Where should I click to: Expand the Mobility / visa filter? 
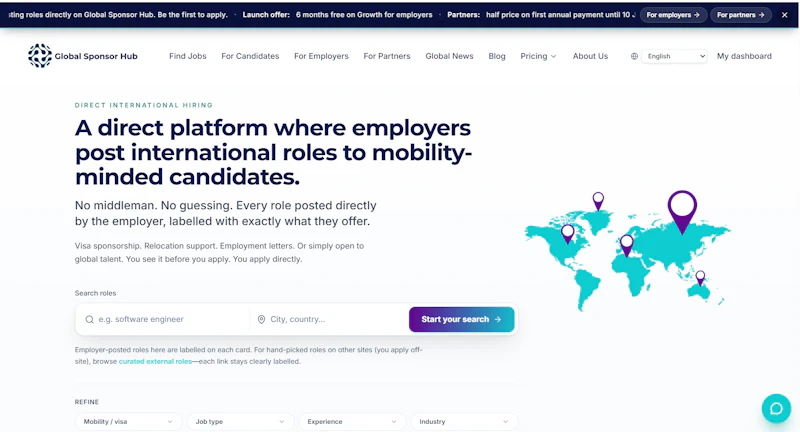128,422
